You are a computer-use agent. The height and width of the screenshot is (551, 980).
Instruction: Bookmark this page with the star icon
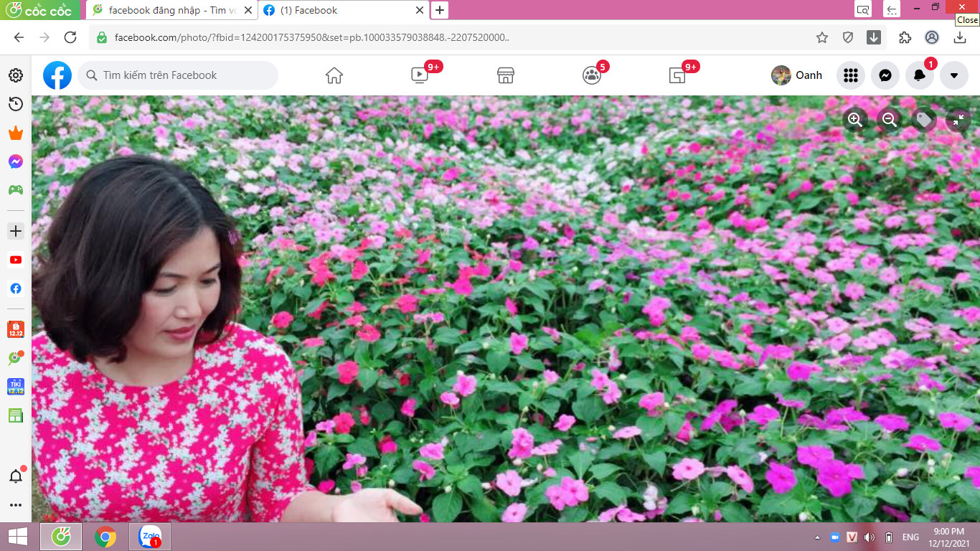click(x=822, y=37)
